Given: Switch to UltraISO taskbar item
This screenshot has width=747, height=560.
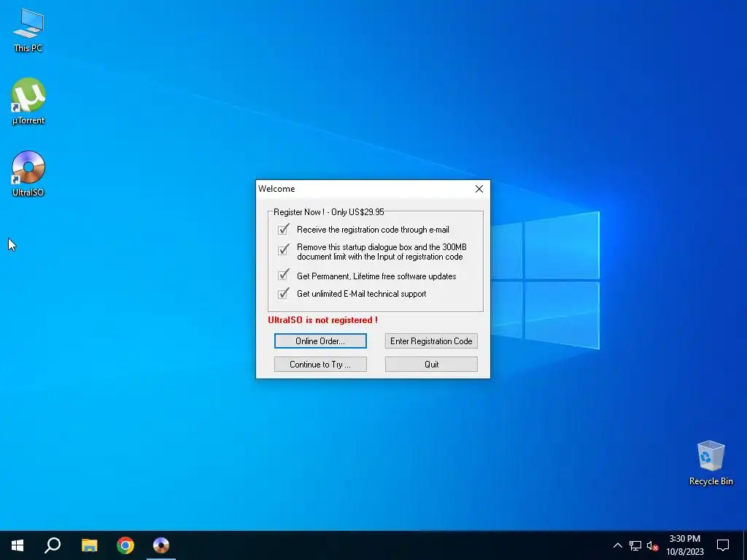Looking at the screenshot, I should [161, 545].
